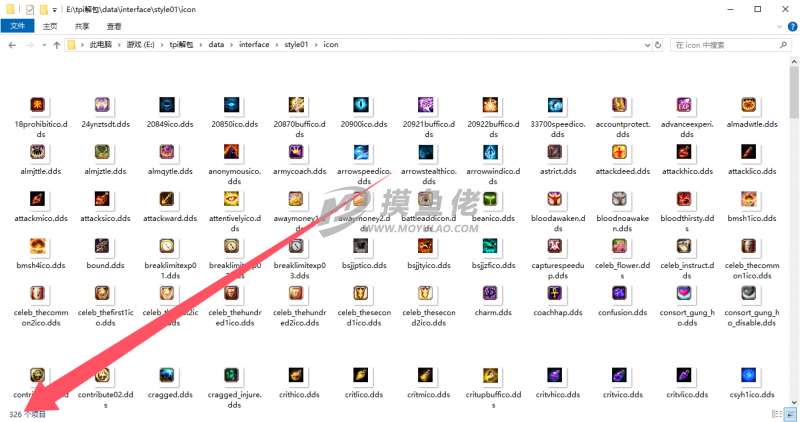Select the armycoach.dds file icon

(296, 152)
